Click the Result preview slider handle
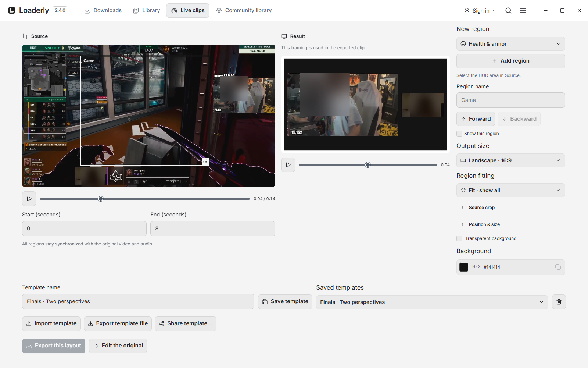 (x=368, y=165)
